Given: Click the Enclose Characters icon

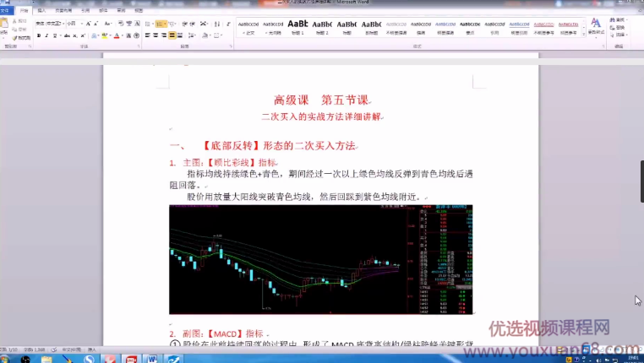Looking at the screenshot, I should pos(136,35).
